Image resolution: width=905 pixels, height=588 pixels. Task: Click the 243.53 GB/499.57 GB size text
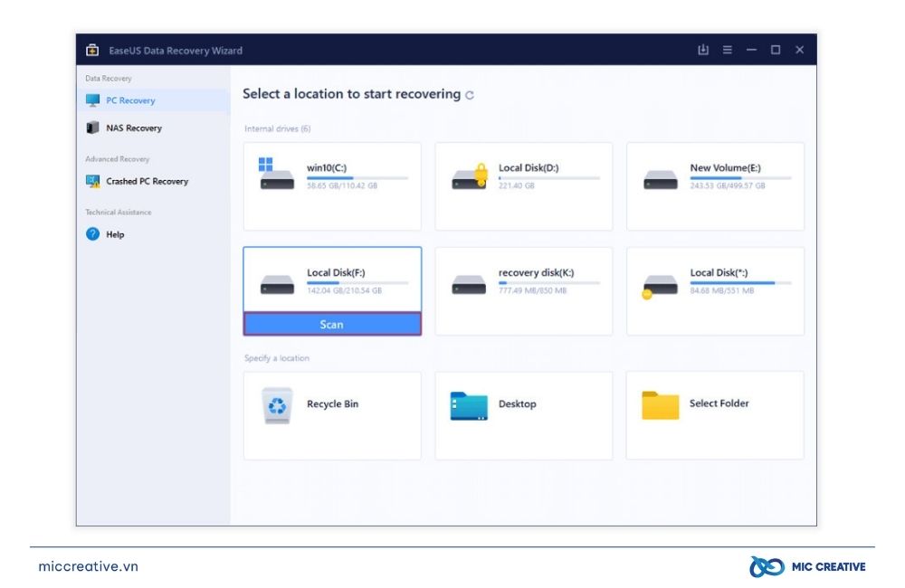728,185
